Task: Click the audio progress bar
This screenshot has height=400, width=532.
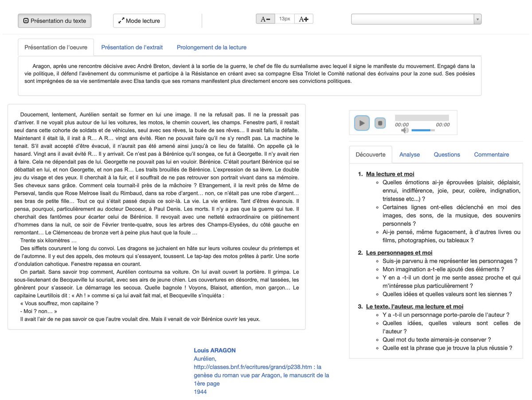Action: coord(422,118)
